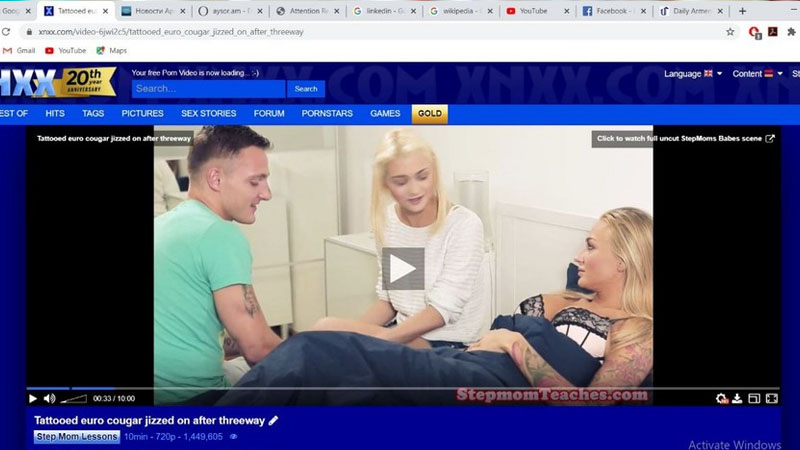Open the YouTube bookmark in bookmarks bar
Viewport: 800px width, 450px height.
click(65, 51)
